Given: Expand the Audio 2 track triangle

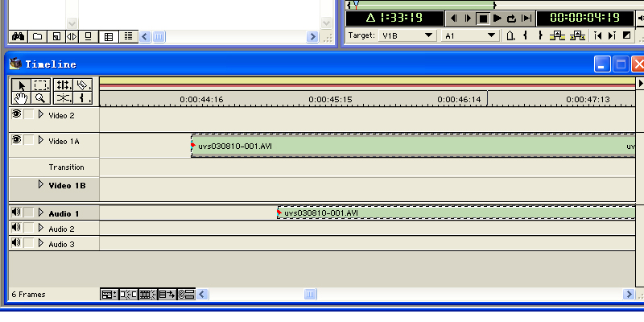Looking at the screenshot, I should (41, 228).
